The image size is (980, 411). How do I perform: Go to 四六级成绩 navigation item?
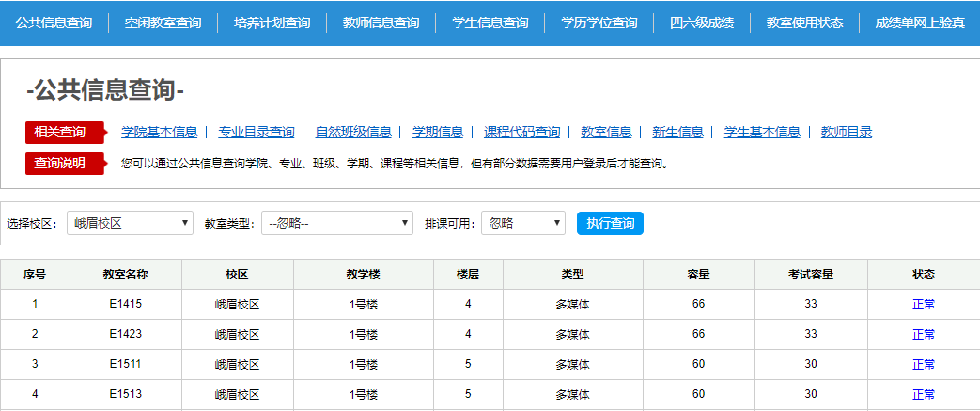pos(702,23)
